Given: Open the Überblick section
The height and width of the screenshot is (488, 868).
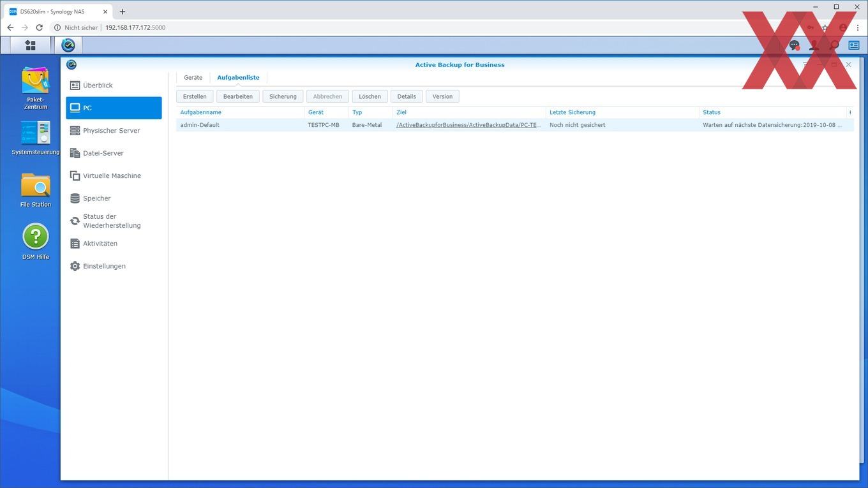Looking at the screenshot, I should (114, 85).
